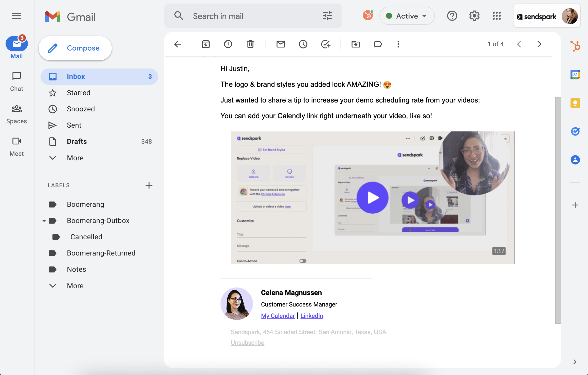Click the Gmail logo
This screenshot has height=375, width=588.
click(70, 17)
